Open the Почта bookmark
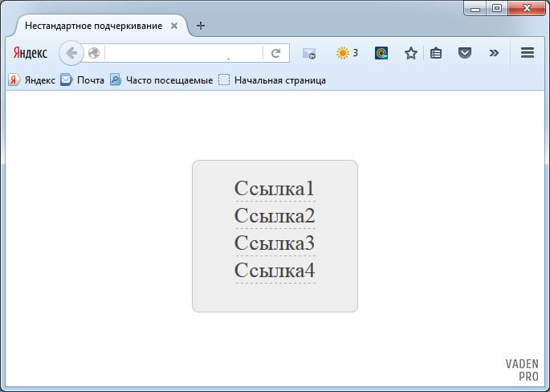This screenshot has width=550, height=392. [82, 80]
